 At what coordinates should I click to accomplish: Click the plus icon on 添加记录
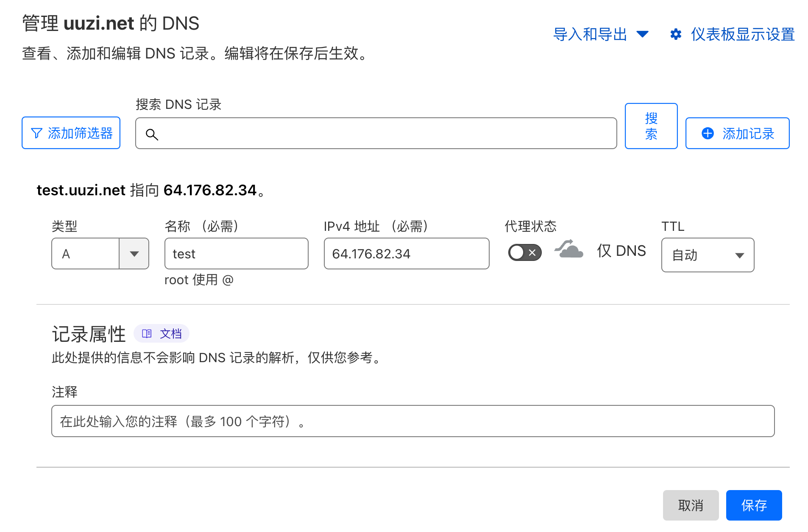pyautogui.click(x=708, y=133)
